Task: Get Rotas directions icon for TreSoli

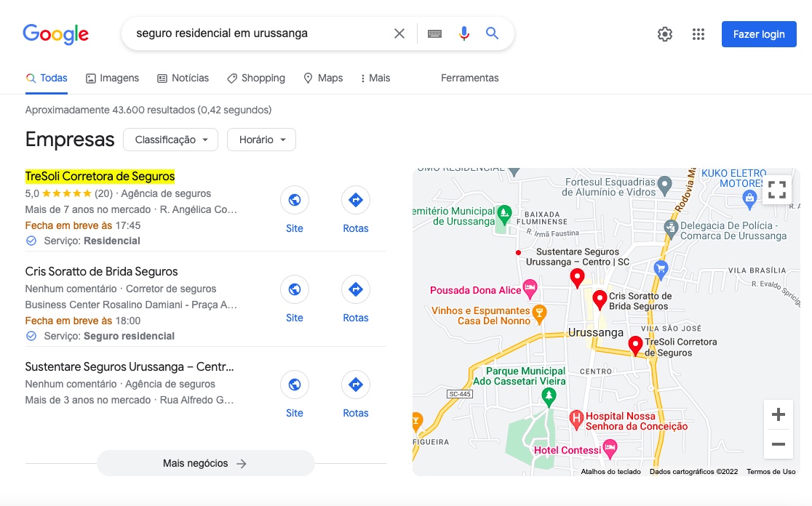Action: [x=356, y=200]
